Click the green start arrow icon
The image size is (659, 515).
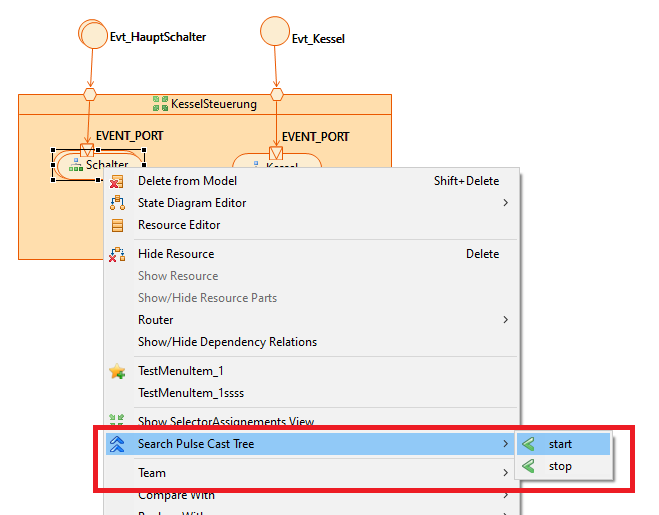pyautogui.click(x=529, y=444)
